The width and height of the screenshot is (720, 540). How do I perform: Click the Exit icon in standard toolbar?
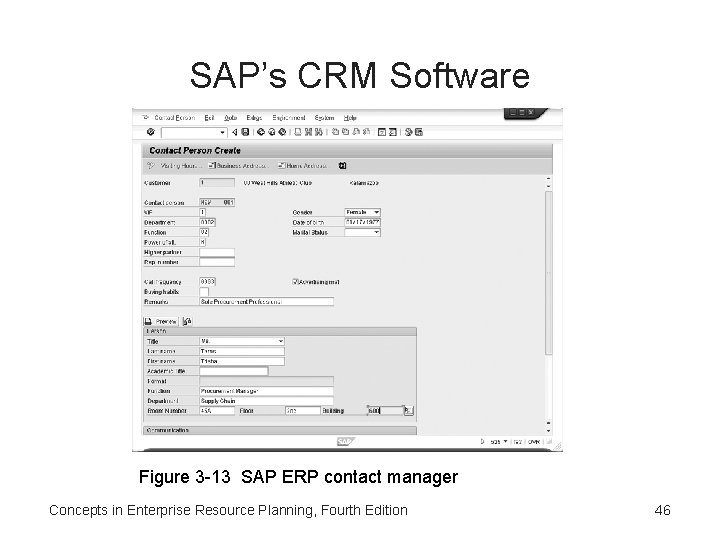[271, 132]
